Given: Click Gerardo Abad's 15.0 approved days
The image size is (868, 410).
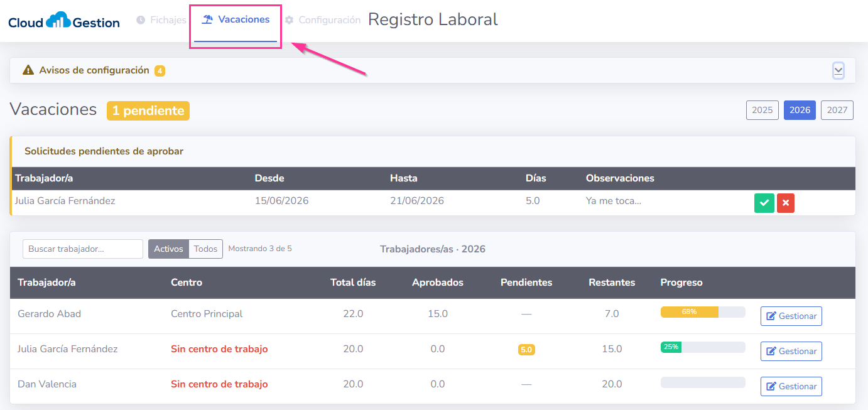Looking at the screenshot, I should click(x=438, y=314).
